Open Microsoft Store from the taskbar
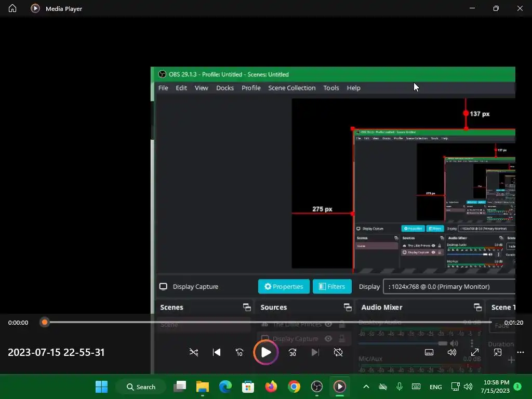The width and height of the screenshot is (532, 399). pos(248,387)
